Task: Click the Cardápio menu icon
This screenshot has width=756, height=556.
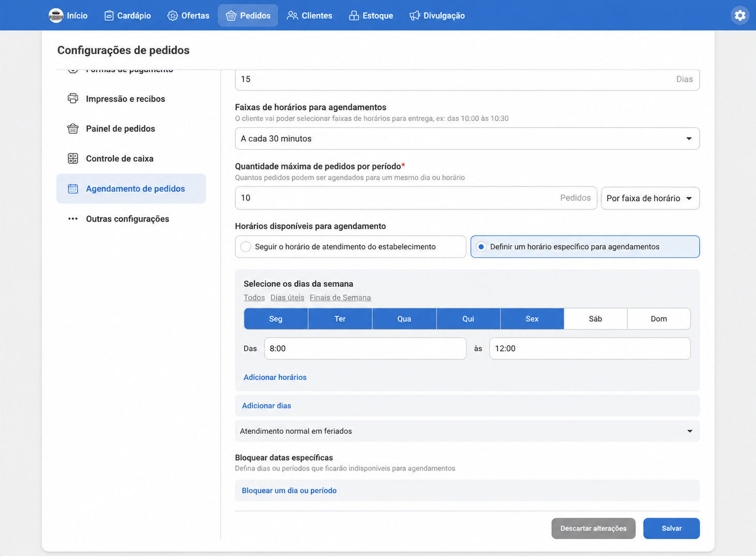Action: coord(109,16)
